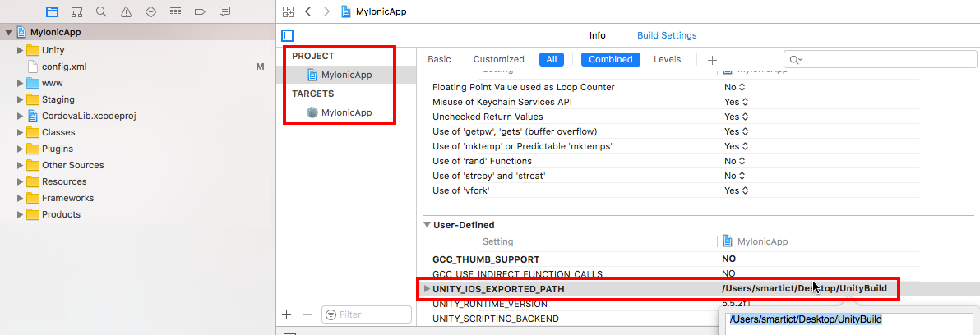
Task: Expand the Products folder
Action: [20, 214]
